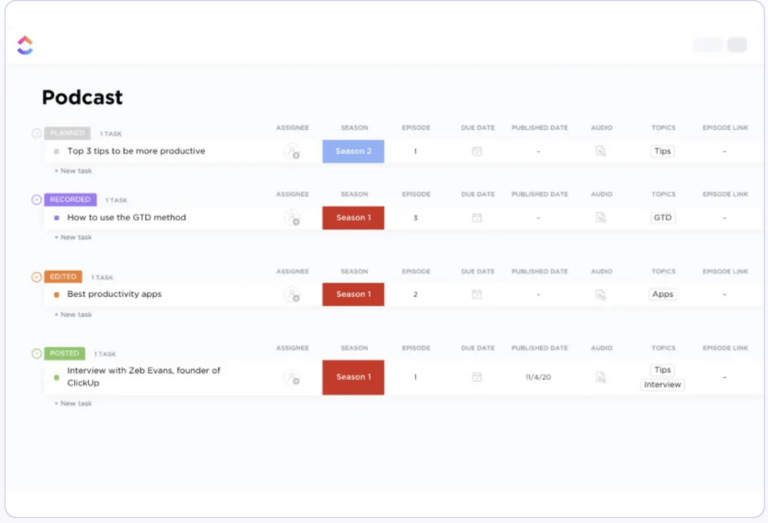Open Season 1 dropdown for GTD method task

[353, 218]
